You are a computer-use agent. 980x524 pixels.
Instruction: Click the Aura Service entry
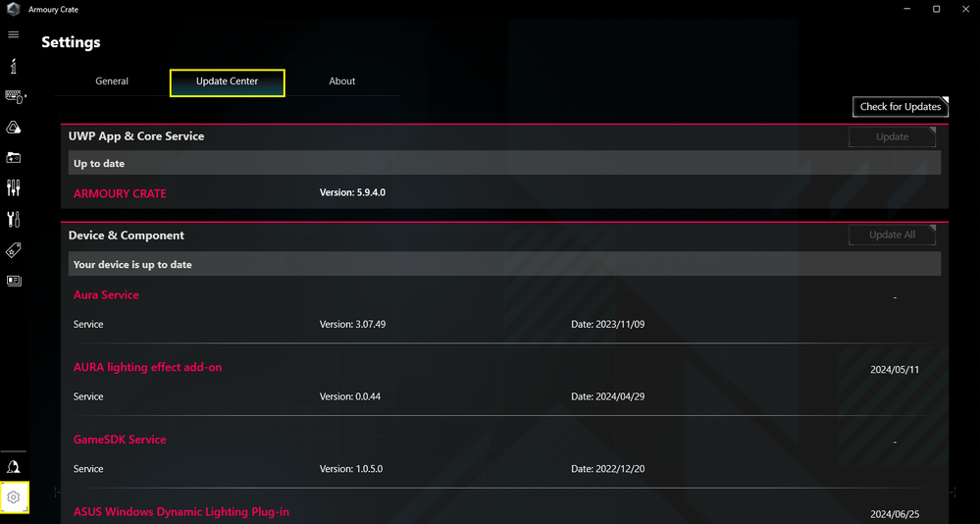(106, 294)
